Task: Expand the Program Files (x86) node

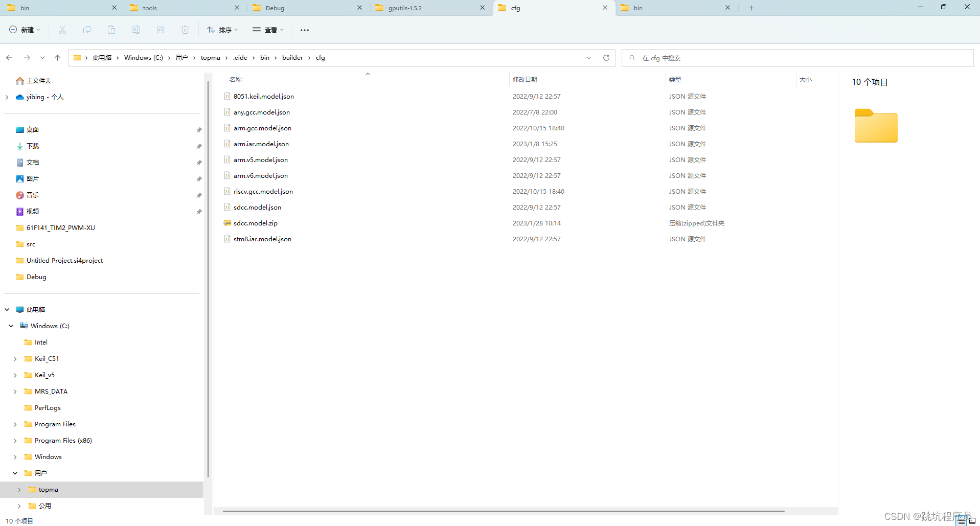Action: [x=15, y=441]
